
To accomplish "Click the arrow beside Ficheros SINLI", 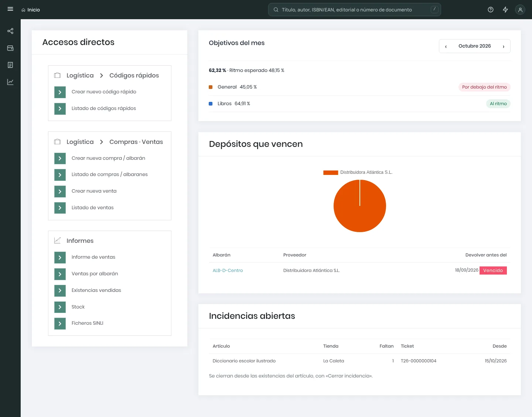I will coord(60,323).
